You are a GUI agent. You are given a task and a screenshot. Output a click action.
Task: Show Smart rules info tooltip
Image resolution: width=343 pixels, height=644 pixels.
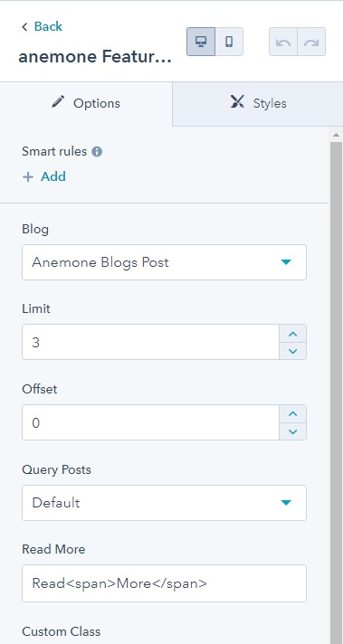click(x=97, y=152)
